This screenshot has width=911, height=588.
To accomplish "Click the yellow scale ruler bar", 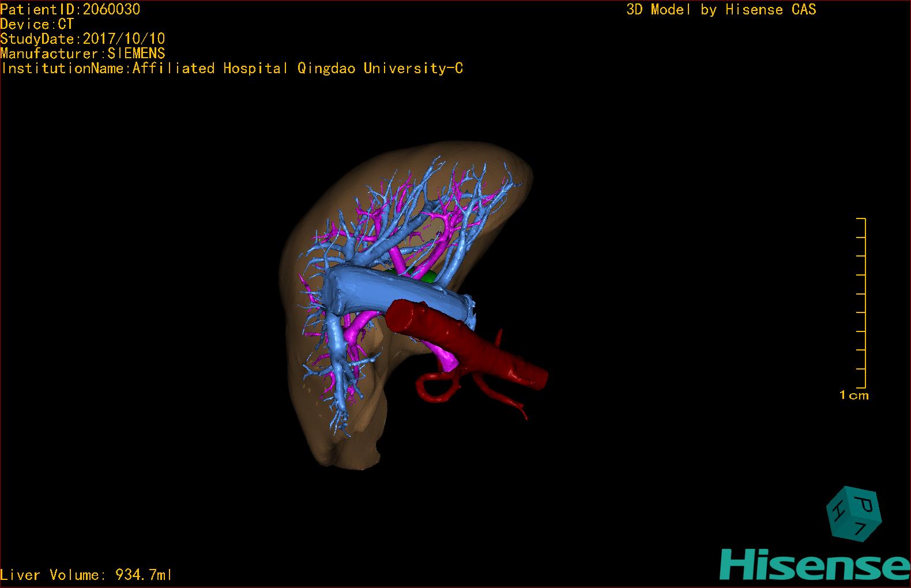I will point(862,303).
